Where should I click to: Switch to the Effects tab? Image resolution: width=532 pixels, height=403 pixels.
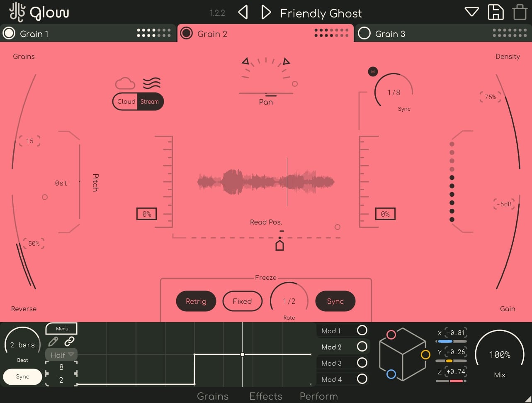(265, 396)
